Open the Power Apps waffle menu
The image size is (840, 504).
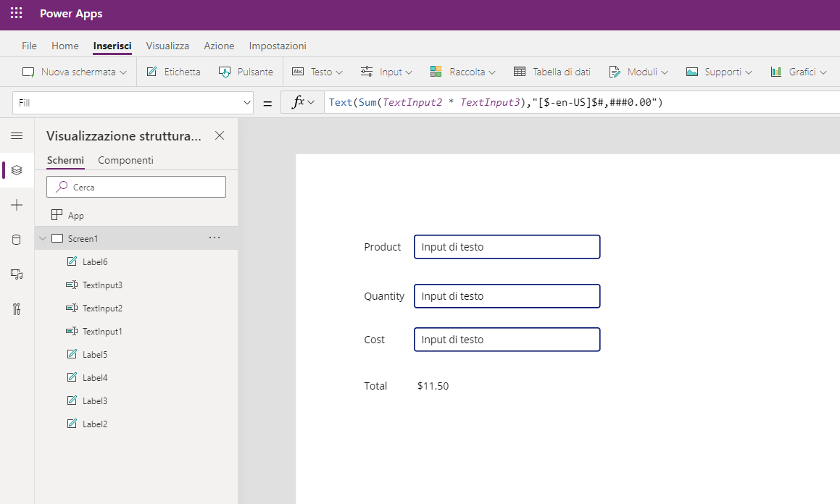pos(16,13)
